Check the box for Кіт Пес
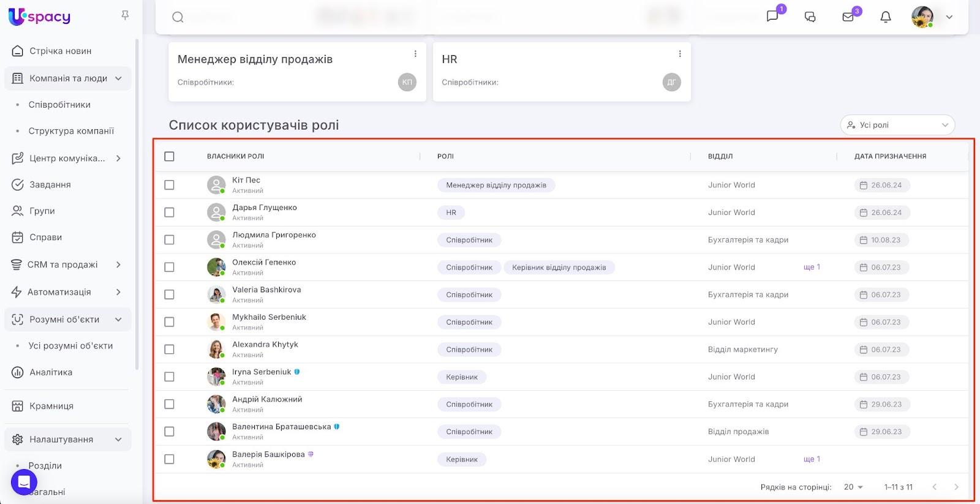 tap(170, 185)
